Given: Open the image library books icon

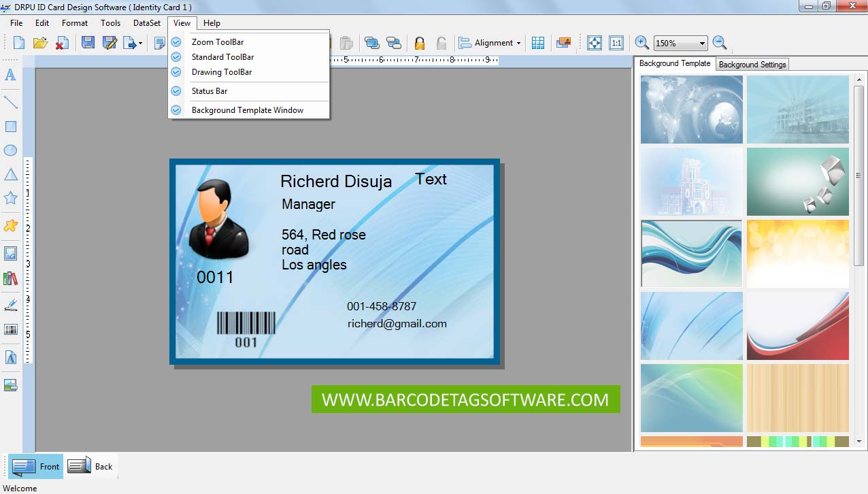Looking at the screenshot, I should point(10,278).
